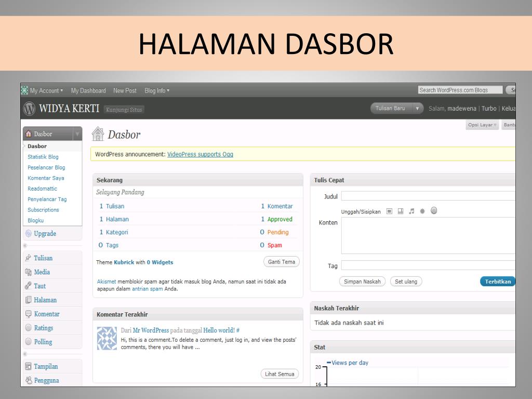This screenshot has width=532, height=399.
Task: Click the Taut link icon in sidebar
Action: [29, 286]
